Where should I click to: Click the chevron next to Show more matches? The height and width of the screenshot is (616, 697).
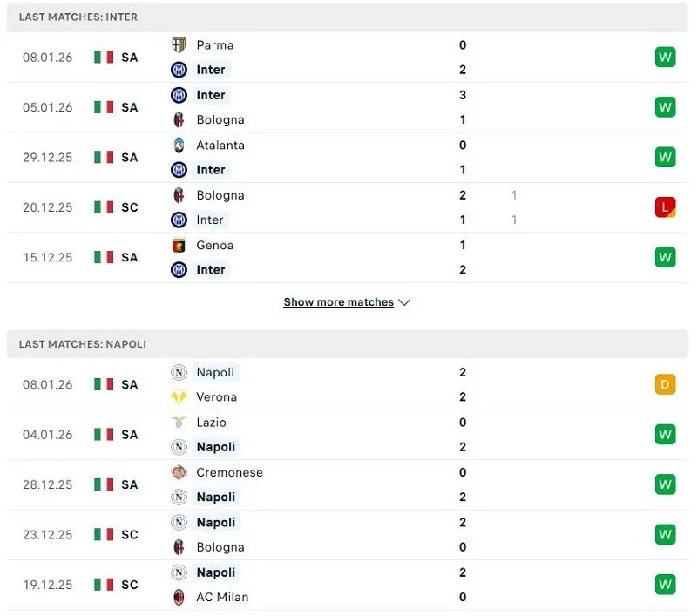tap(404, 302)
